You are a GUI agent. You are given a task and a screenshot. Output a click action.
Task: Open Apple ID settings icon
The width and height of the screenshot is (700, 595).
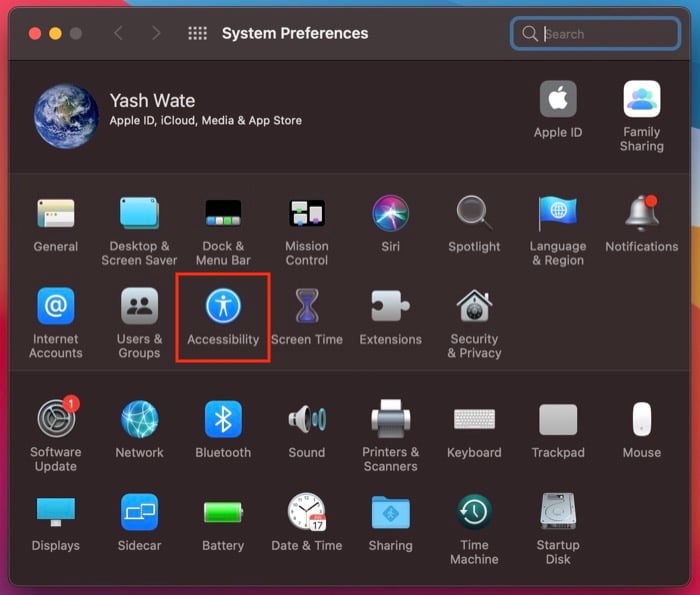[558, 99]
